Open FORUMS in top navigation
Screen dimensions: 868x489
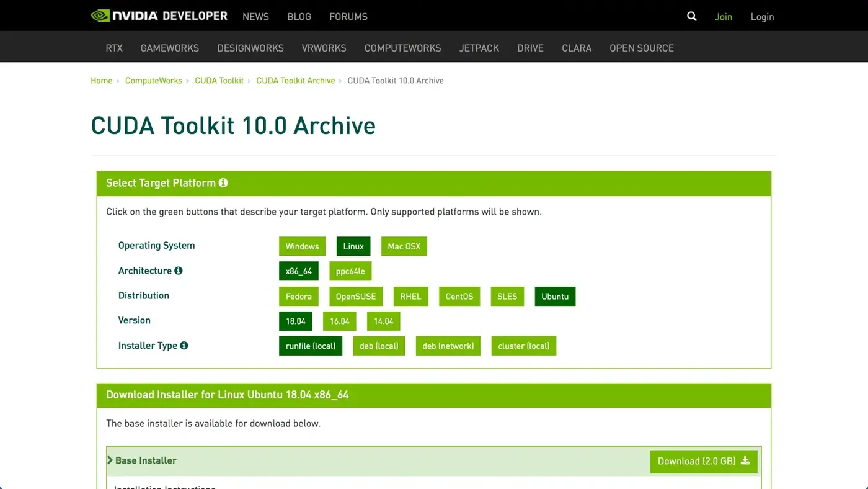[x=348, y=17]
